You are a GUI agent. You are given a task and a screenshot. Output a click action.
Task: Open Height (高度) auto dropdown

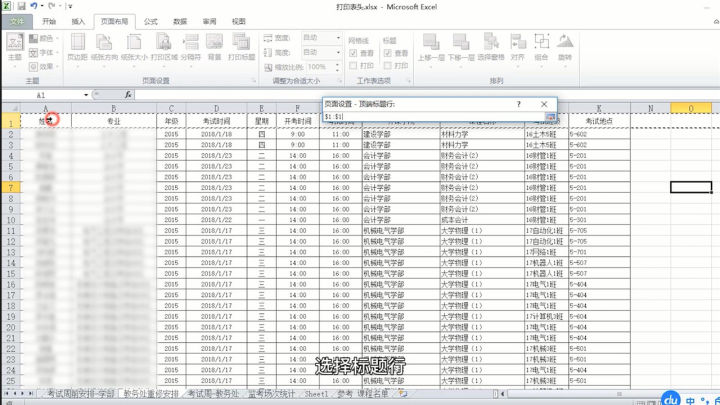[x=338, y=52]
